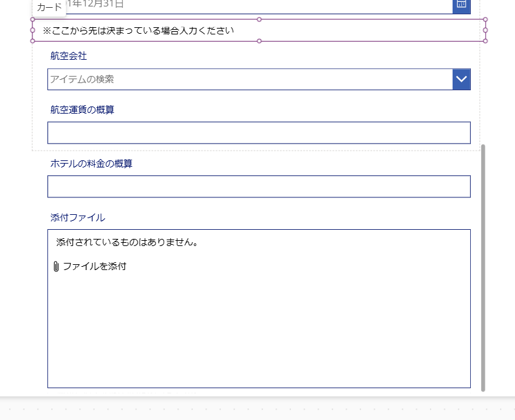Click the ファイルを添付 attachment link
Screen dimensions: 515x420
(94, 266)
